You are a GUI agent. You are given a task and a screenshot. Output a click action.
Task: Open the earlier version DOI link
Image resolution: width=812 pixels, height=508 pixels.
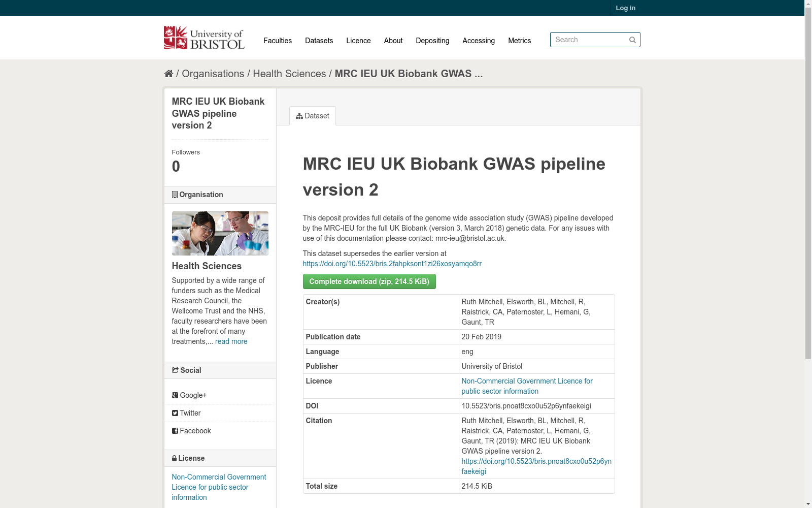coord(392,264)
